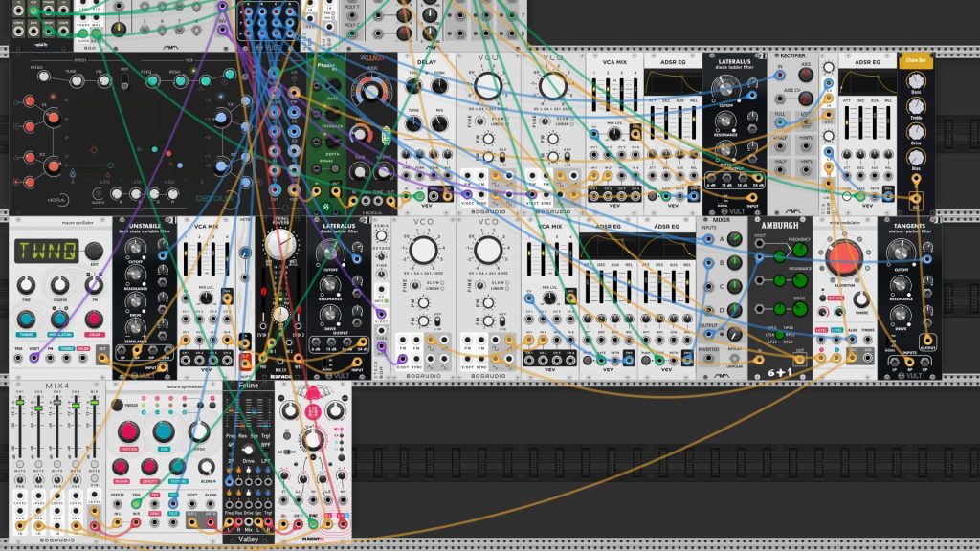The width and height of the screenshot is (980, 551).
Task: Adjust input A knob on the Mixer
Action: click(735, 239)
